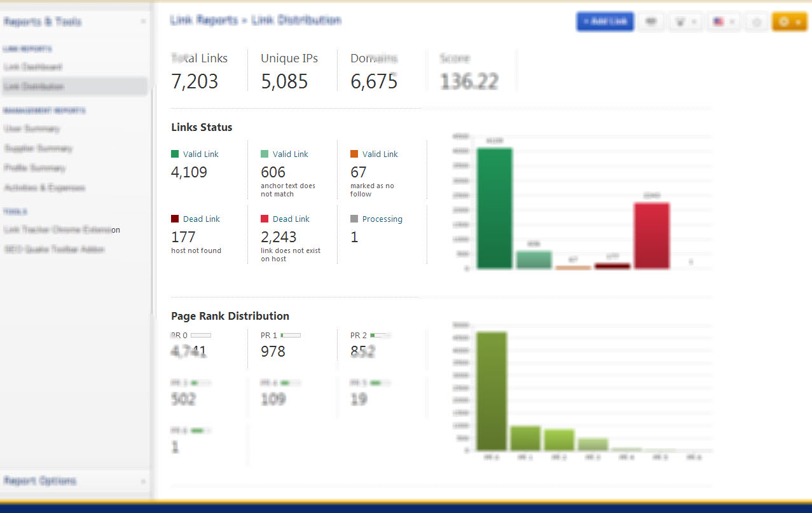Click the tall green Valid Link chart bar
Viewport: 812px width, 513px height.
point(494,209)
